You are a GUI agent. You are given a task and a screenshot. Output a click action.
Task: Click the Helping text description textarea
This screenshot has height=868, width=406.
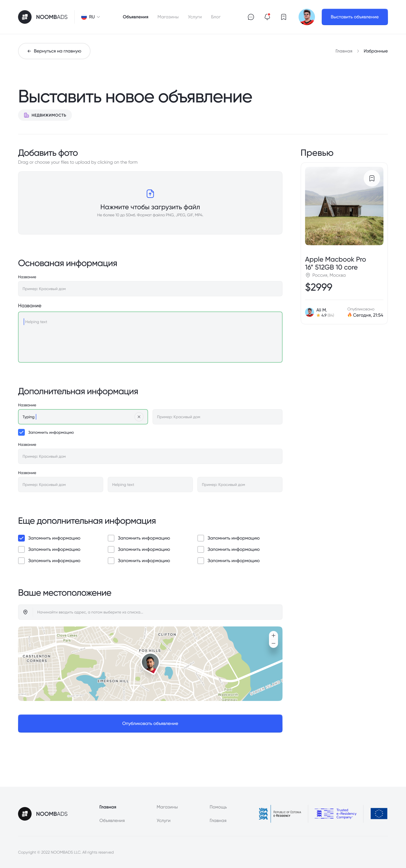tap(150, 337)
